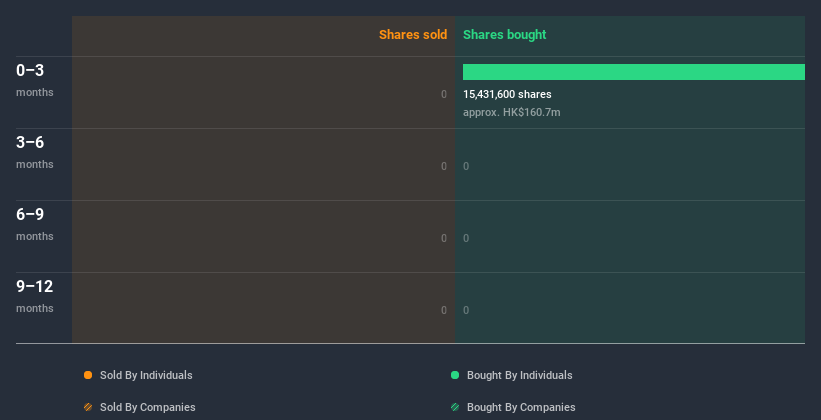Click the shares sold zero for 0–3 months

click(x=444, y=94)
